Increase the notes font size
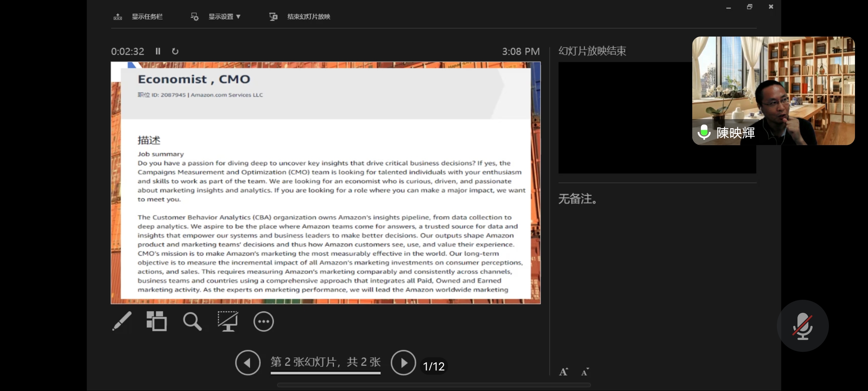The image size is (868, 391). point(563,371)
